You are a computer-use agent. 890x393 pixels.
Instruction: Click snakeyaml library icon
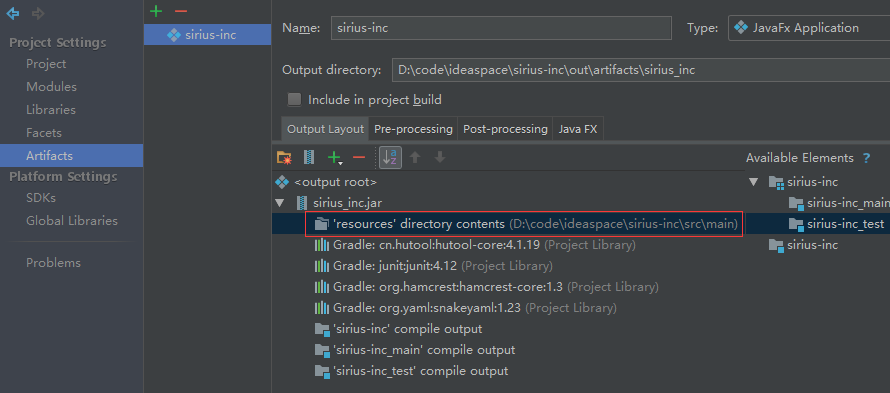(x=322, y=308)
